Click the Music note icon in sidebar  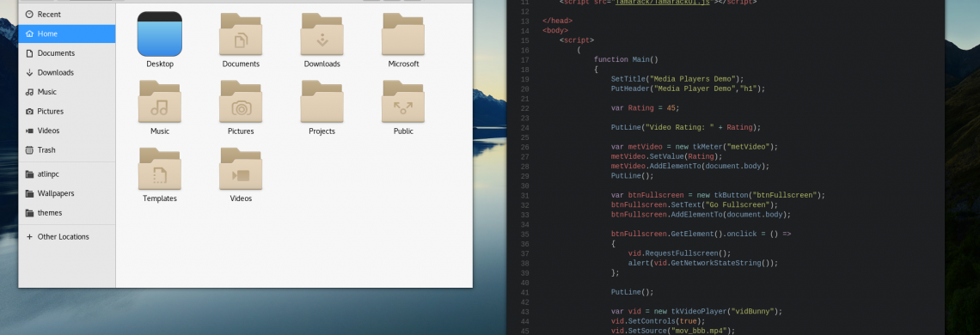point(29,92)
